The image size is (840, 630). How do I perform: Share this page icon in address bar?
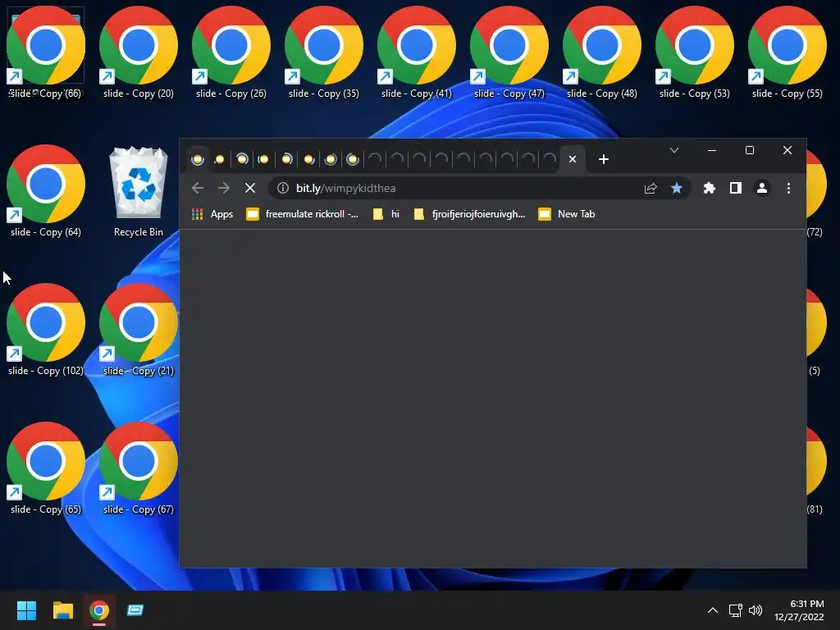point(651,188)
